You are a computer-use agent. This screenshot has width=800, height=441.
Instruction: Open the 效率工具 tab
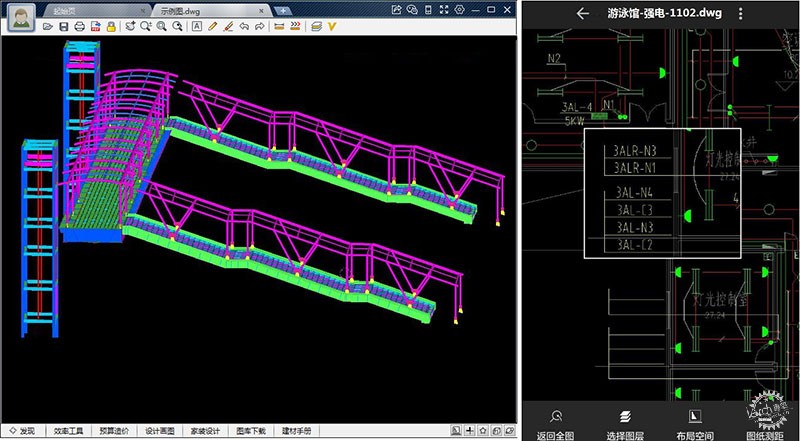pos(68,431)
